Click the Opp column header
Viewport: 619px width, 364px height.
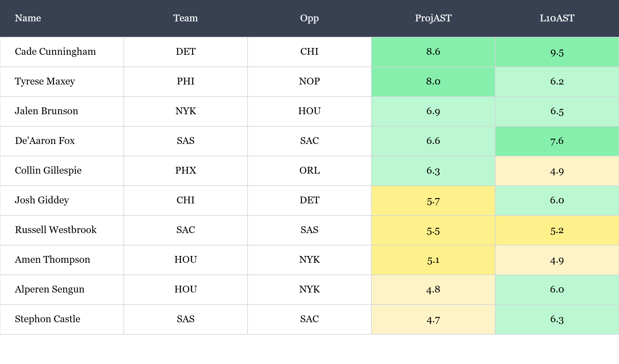pyautogui.click(x=309, y=18)
